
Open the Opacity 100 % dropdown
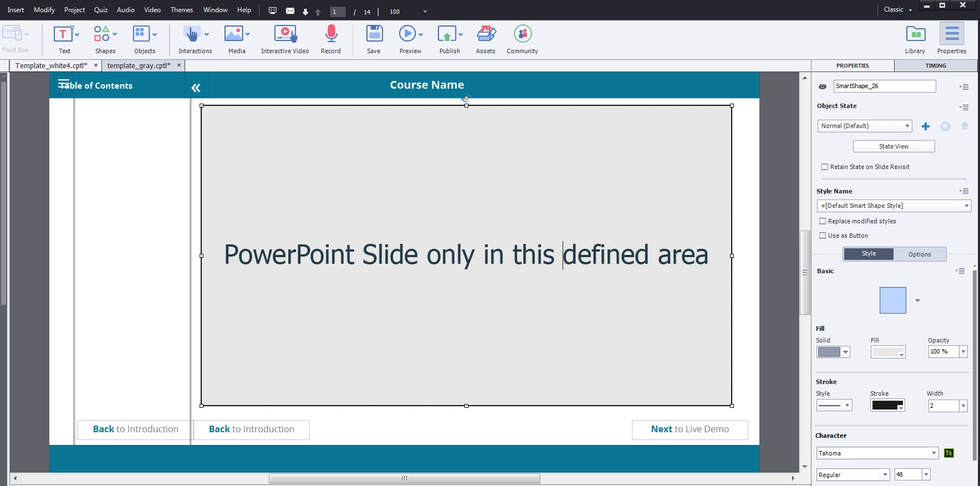pyautogui.click(x=963, y=351)
